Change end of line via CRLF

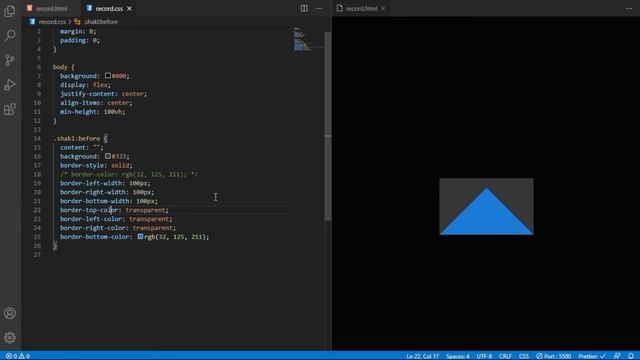505,356
